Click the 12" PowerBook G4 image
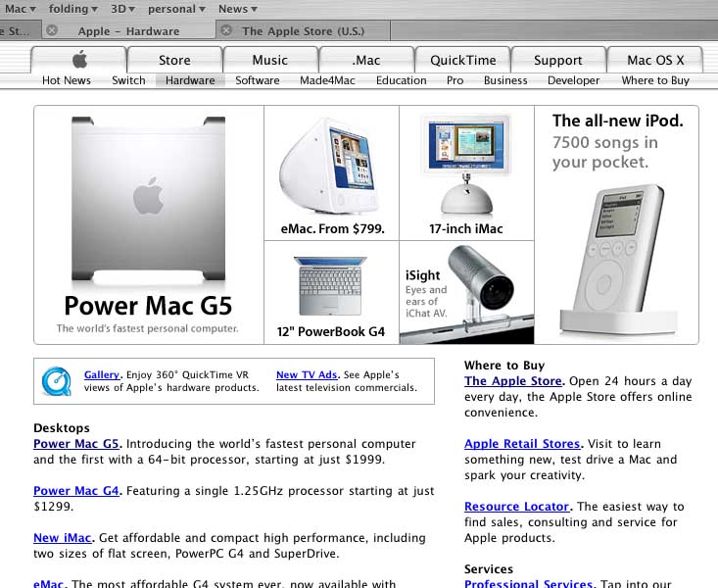The height and width of the screenshot is (588, 718). [331, 286]
